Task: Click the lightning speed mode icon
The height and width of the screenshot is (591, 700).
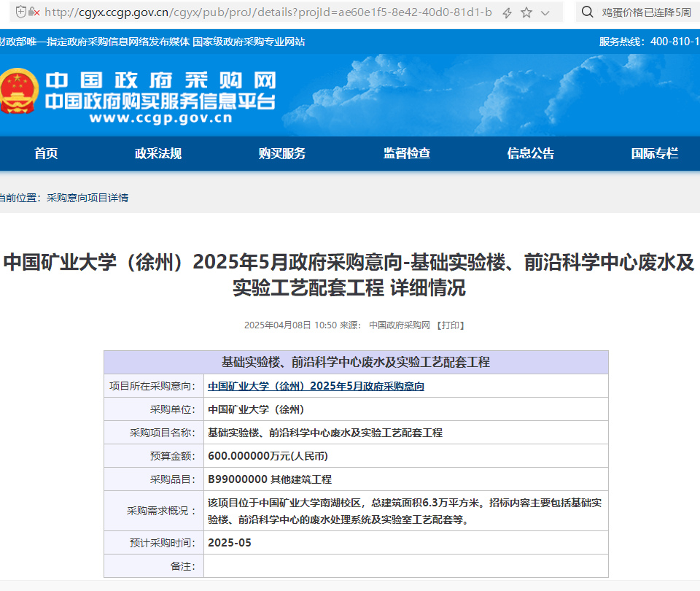Action: coord(507,12)
